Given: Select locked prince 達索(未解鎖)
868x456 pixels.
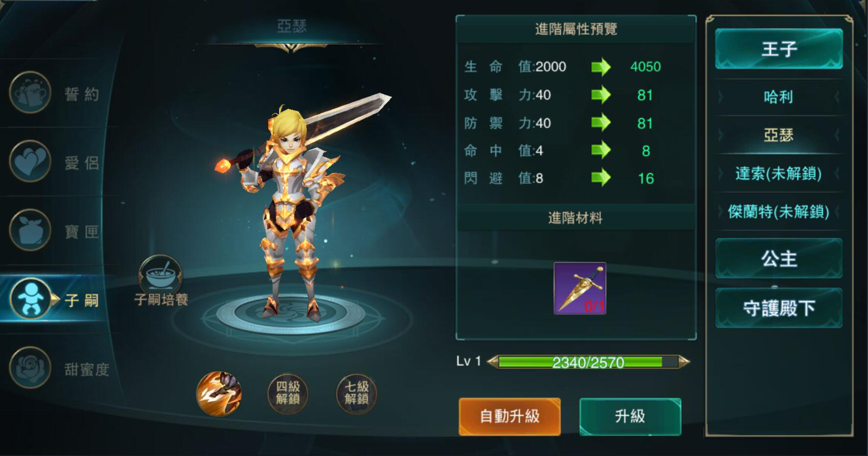Looking at the screenshot, I should coord(779,173).
